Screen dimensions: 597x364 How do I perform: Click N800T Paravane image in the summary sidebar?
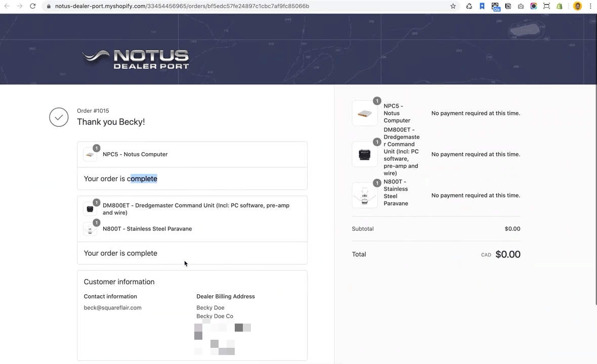[364, 195]
